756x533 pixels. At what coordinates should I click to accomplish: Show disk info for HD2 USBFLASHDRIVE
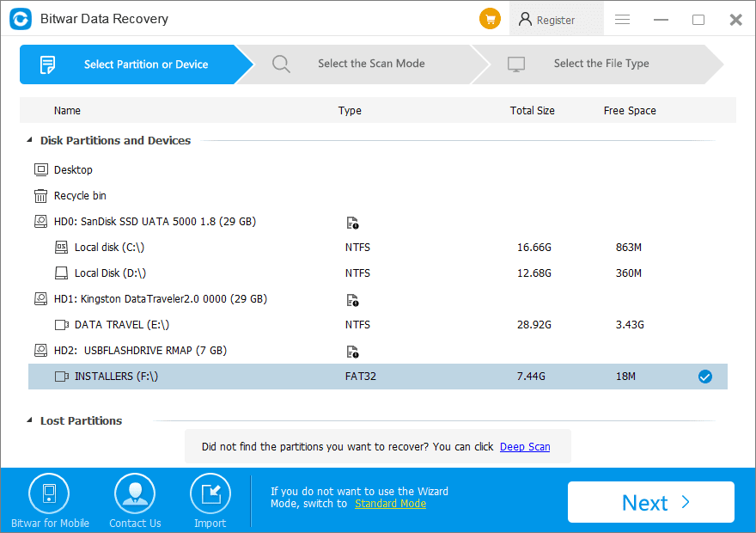coord(352,352)
